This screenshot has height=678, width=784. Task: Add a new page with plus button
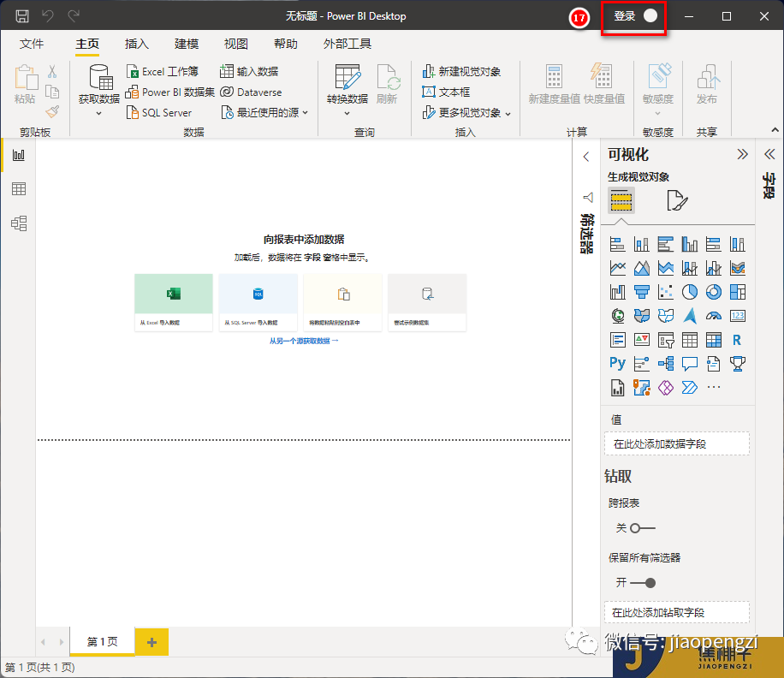click(152, 642)
